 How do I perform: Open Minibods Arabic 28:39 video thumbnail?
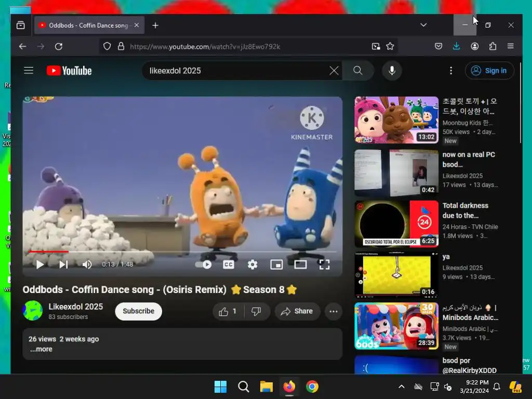tap(396, 326)
